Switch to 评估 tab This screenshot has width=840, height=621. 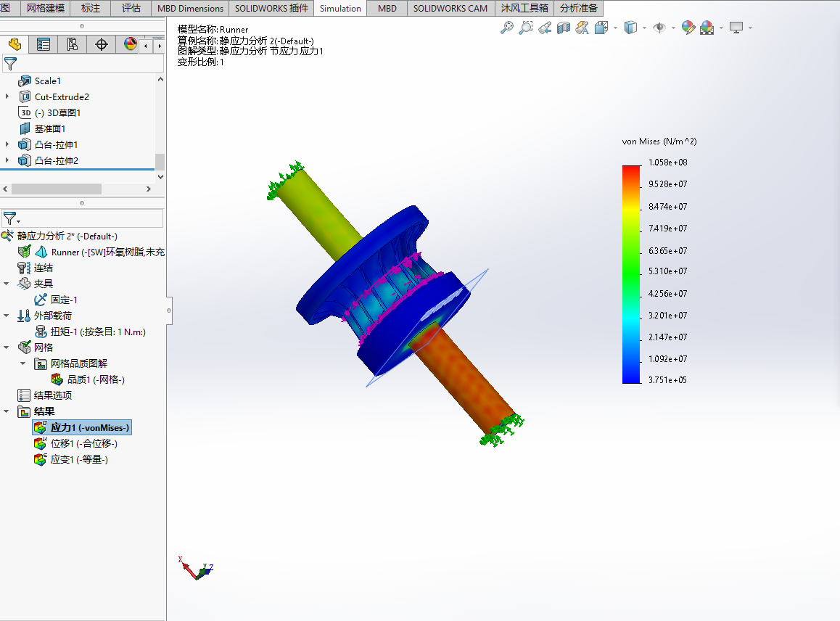pyautogui.click(x=131, y=9)
